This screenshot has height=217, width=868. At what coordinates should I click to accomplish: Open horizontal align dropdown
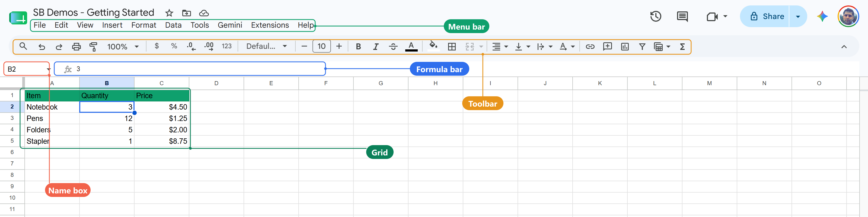[500, 46]
